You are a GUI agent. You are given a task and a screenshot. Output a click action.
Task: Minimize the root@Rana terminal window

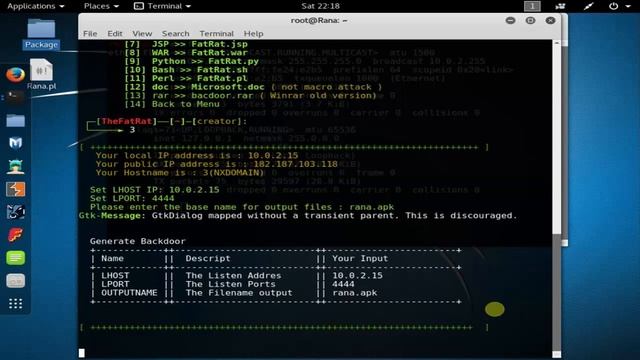coord(510,20)
